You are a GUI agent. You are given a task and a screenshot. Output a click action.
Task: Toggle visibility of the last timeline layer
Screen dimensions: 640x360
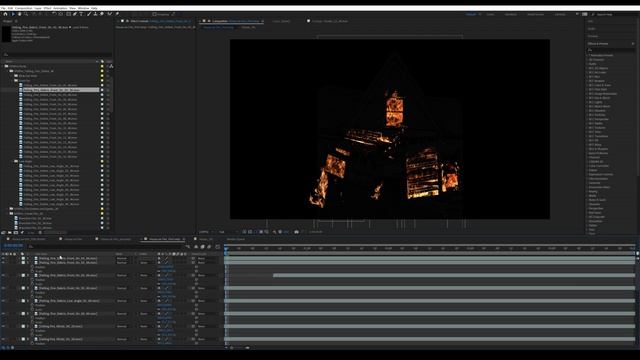[x=3, y=339]
